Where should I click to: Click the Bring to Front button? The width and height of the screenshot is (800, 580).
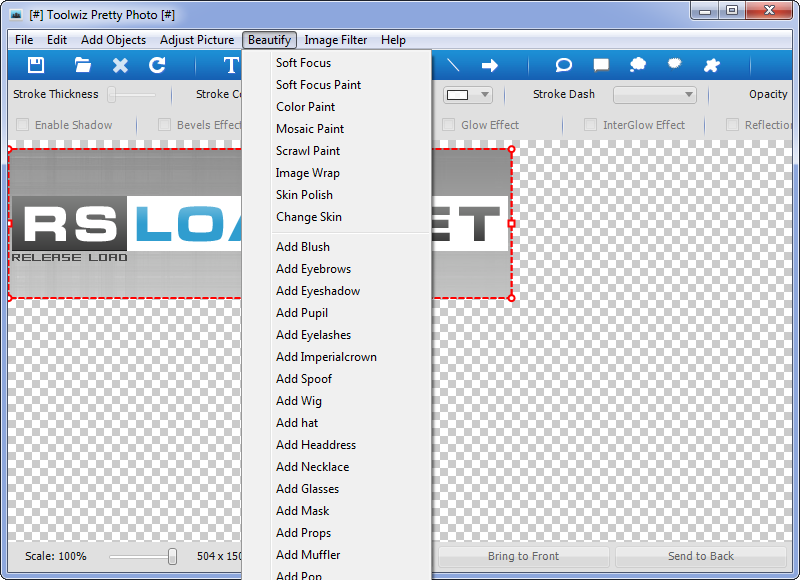click(523, 556)
